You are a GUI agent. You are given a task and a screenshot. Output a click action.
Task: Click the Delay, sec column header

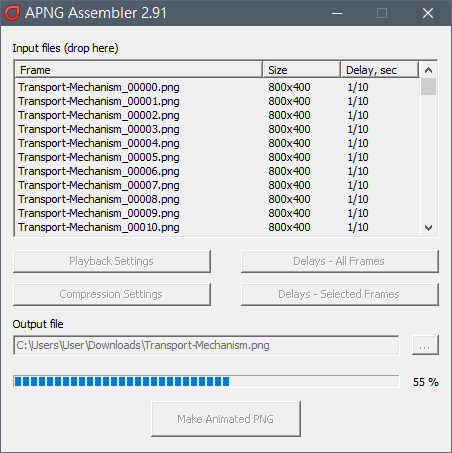click(380, 70)
